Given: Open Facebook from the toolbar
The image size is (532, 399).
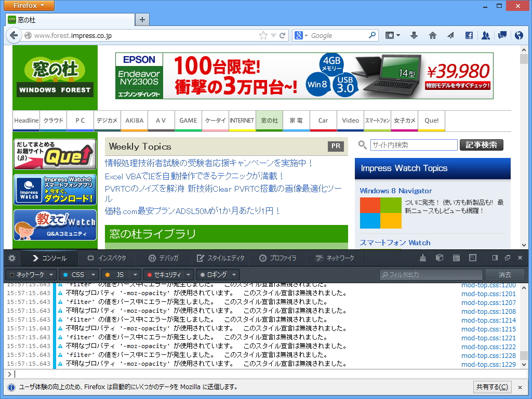Looking at the screenshot, I should (x=469, y=35).
